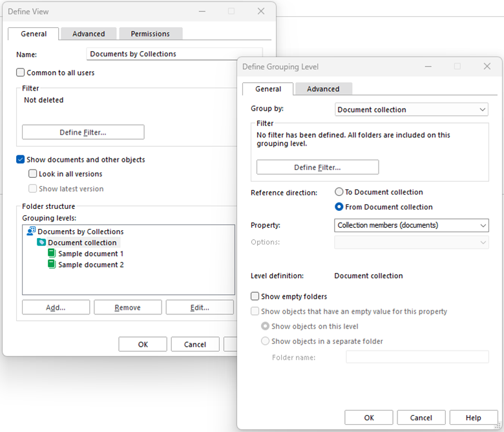Screen dimensions: 504x432
Task: Uncheck Show documents and other objects
Action: click(x=20, y=159)
